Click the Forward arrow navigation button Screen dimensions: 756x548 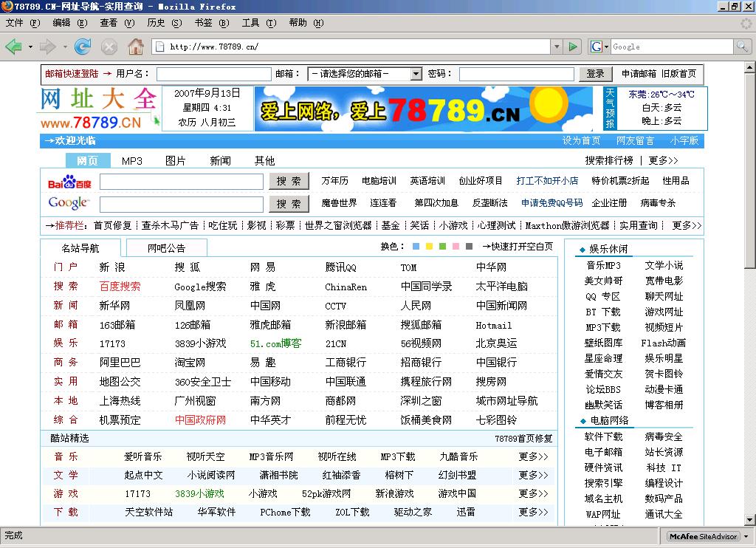[x=47, y=47]
